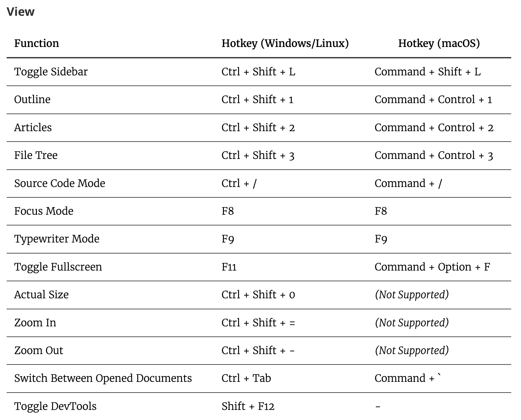Click the Hotkey (Windows/Linux) column header

285,43
